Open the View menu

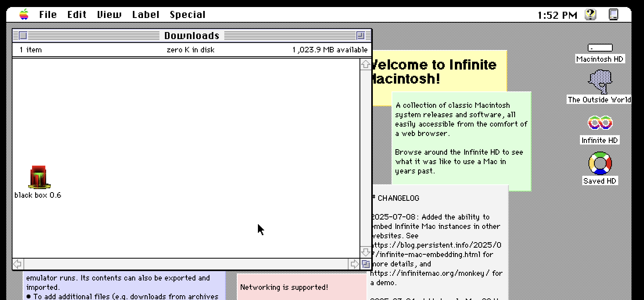pyautogui.click(x=109, y=15)
